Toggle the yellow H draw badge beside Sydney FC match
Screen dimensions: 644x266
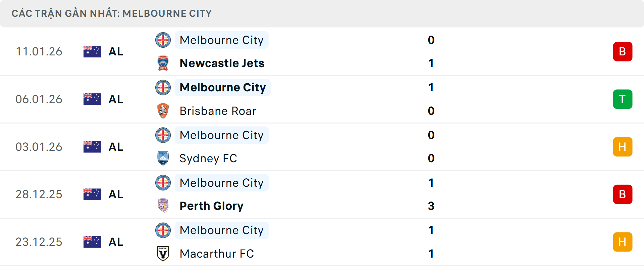tap(623, 147)
